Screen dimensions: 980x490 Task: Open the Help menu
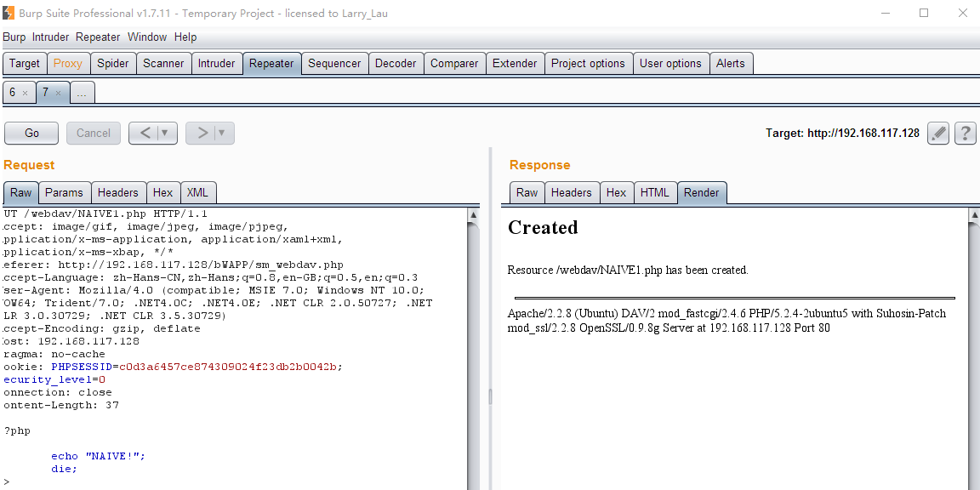[x=185, y=37]
